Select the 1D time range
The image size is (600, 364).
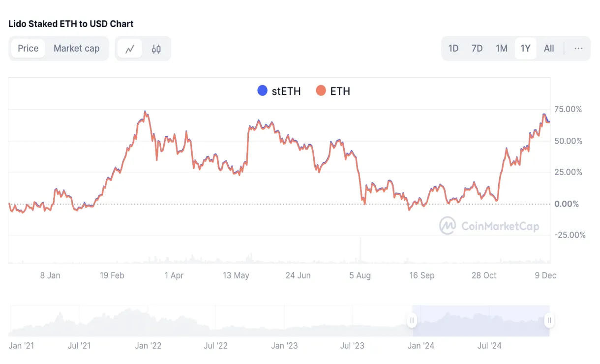(453, 48)
